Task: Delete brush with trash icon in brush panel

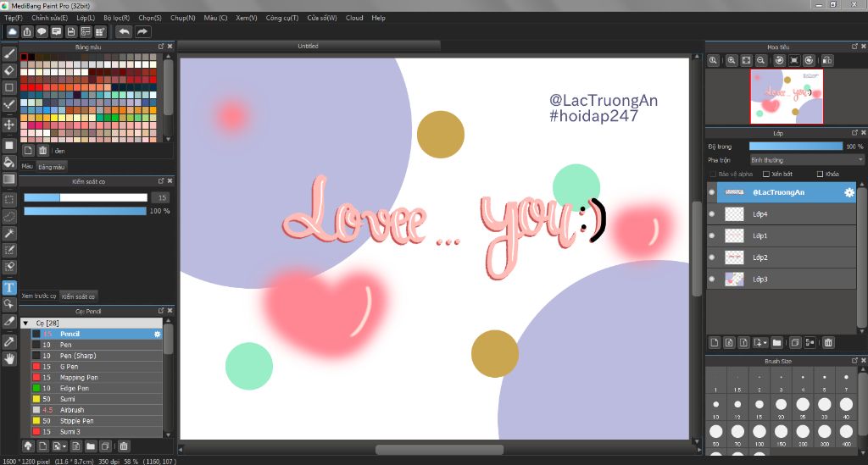Action: tap(124, 446)
